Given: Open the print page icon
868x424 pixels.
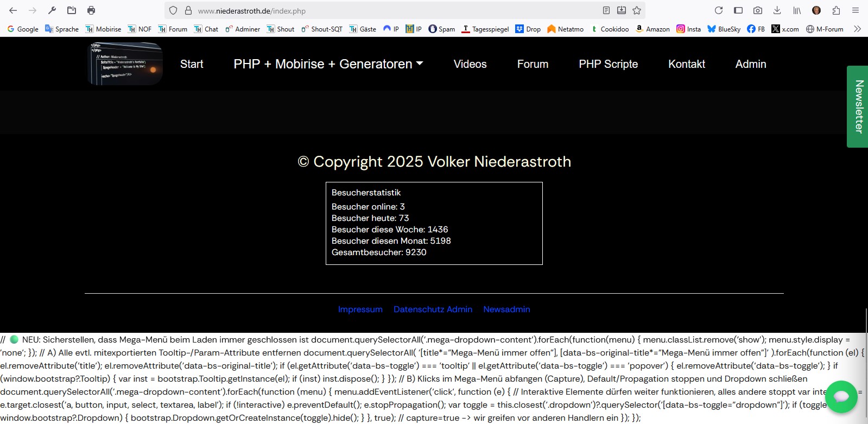Looking at the screenshot, I should click(x=91, y=10).
